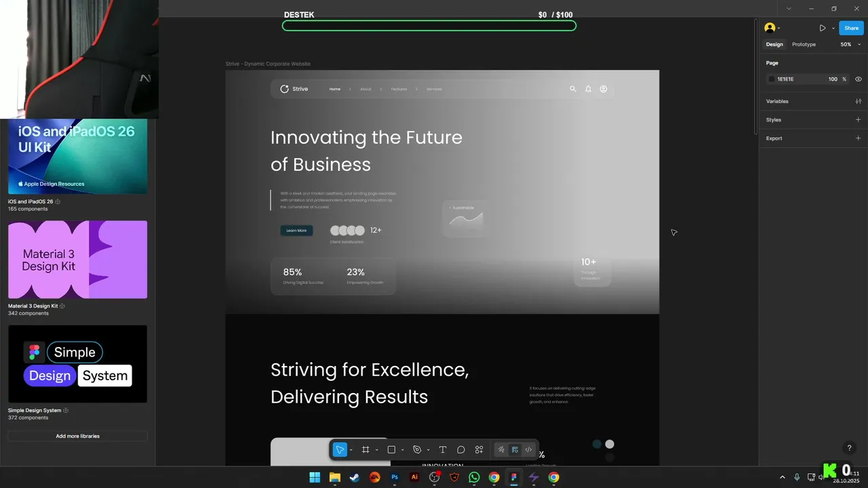Select the Comment tool

click(x=461, y=449)
